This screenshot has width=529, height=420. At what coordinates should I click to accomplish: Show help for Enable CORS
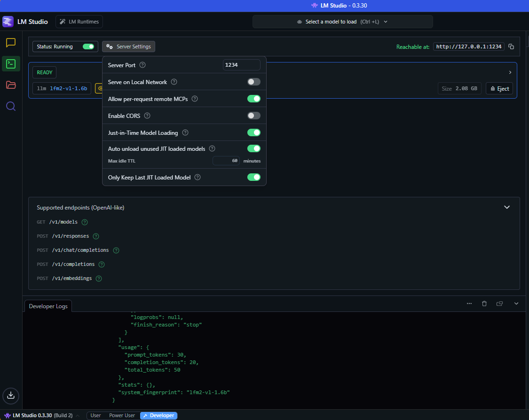coord(147,116)
